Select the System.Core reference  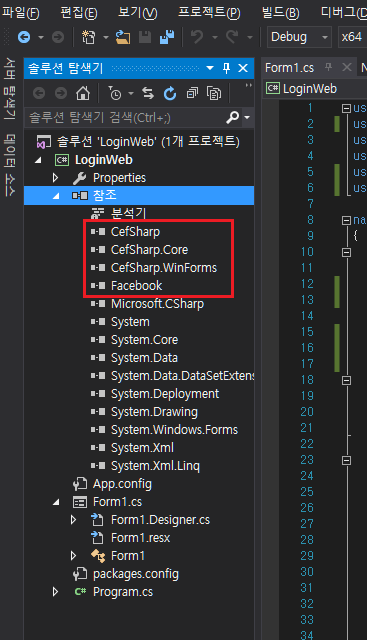(x=134, y=340)
